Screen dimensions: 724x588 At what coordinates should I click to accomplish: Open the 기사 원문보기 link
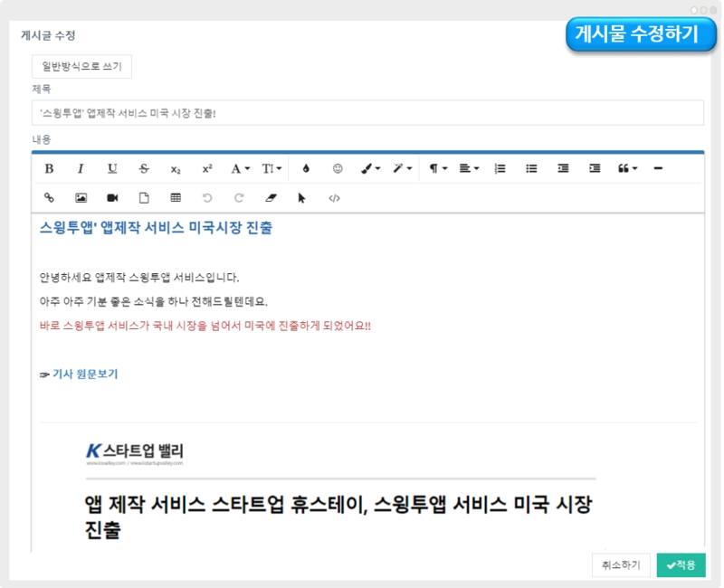coord(85,374)
